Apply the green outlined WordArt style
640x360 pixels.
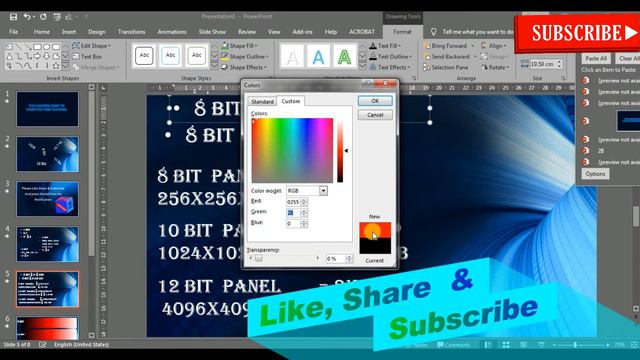344,56
